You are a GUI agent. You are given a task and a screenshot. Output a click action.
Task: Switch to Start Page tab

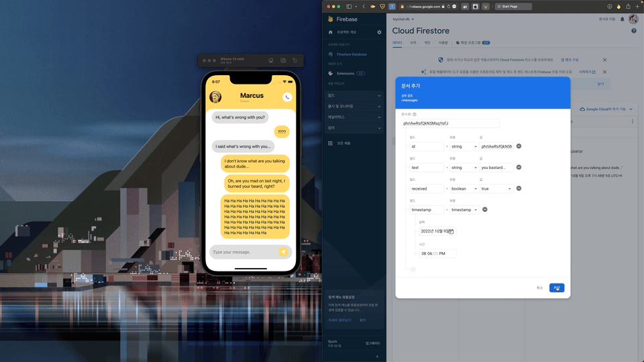pos(513,7)
